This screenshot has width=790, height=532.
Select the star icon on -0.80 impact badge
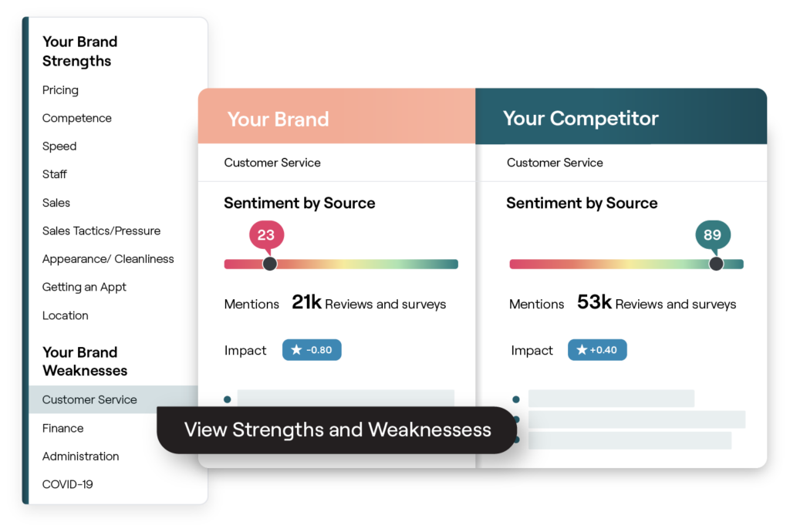click(x=297, y=349)
